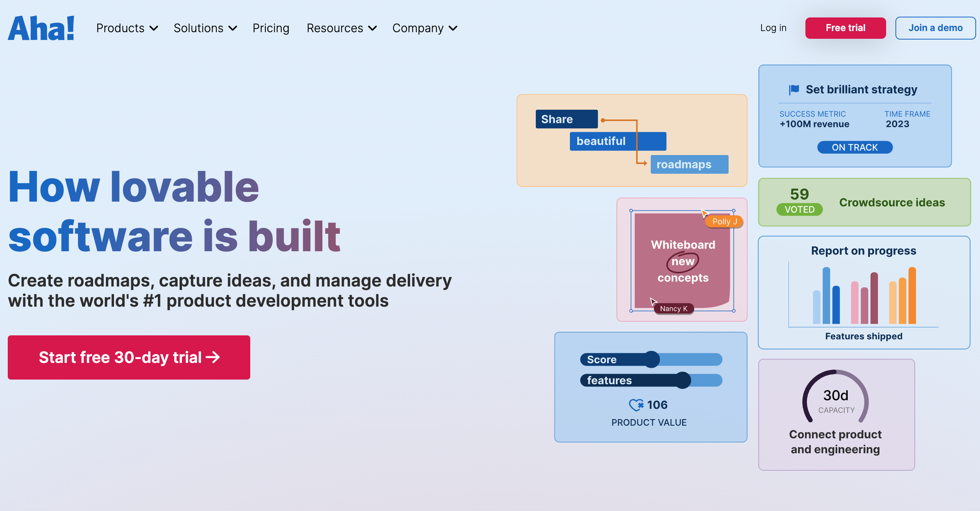The image size is (980, 511).
Task: Click the Set brilliant strategy heading
Action: [x=861, y=90]
